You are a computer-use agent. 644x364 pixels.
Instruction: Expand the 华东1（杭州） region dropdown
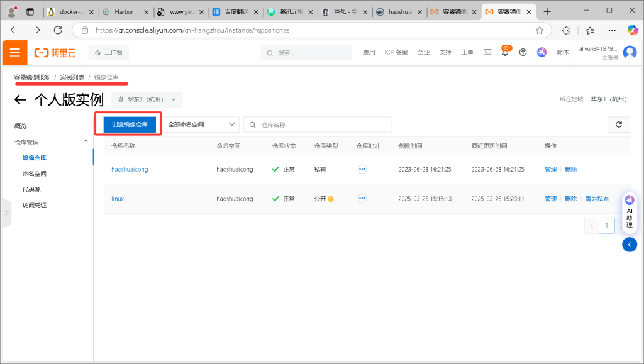[x=147, y=99]
